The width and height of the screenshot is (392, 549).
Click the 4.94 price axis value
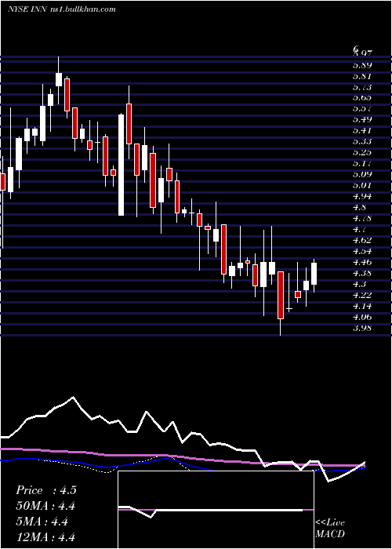tap(362, 196)
